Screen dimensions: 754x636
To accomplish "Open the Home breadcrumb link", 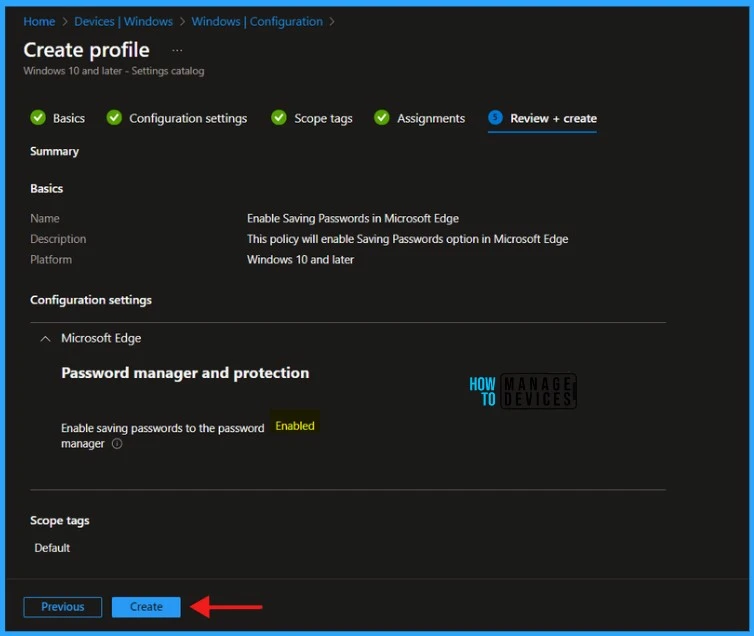I will [x=39, y=22].
